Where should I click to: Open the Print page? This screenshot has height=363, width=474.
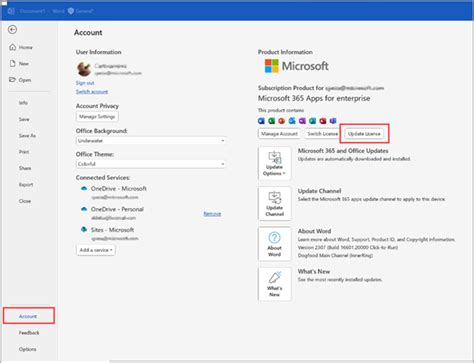pos(24,152)
